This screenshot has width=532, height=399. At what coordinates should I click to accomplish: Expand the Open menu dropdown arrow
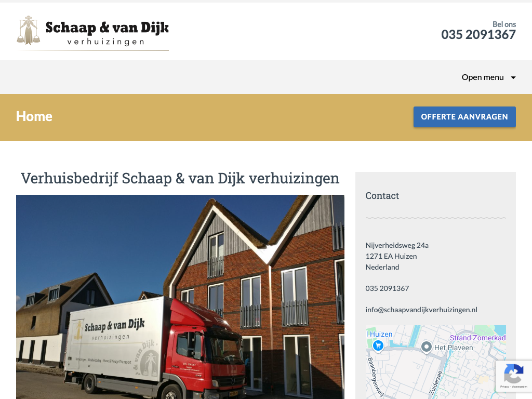513,78
